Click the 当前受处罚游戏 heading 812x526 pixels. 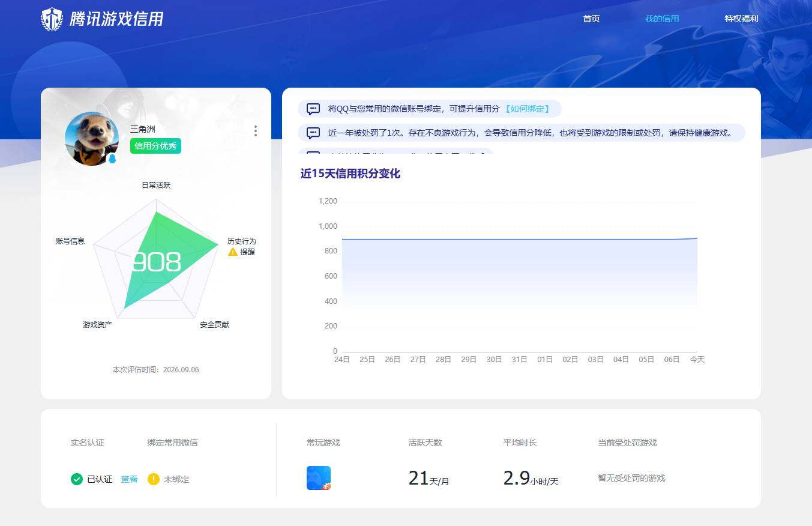(x=627, y=443)
